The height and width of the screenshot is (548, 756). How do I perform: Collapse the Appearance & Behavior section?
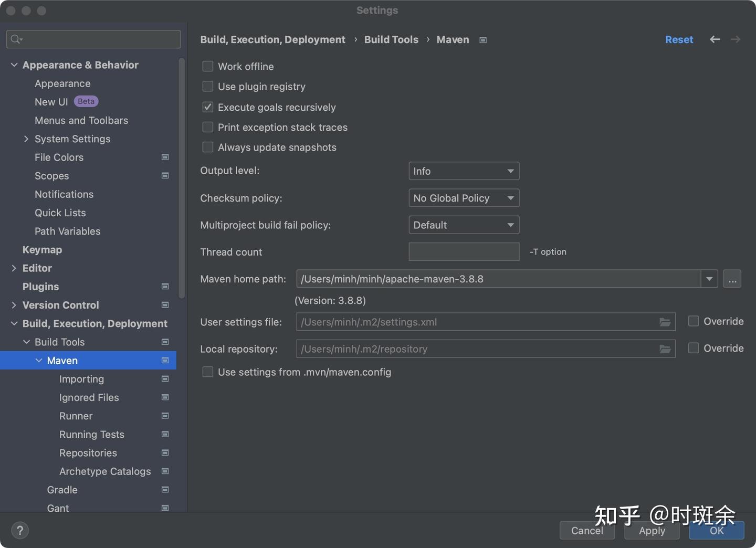(x=14, y=65)
